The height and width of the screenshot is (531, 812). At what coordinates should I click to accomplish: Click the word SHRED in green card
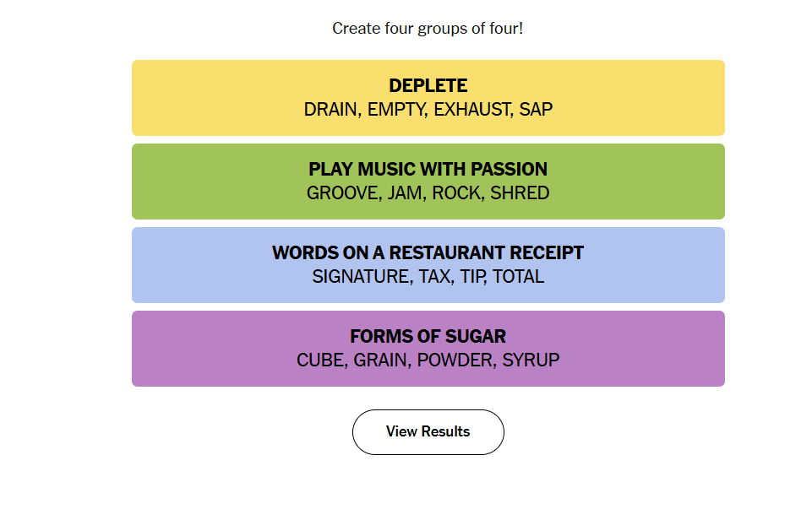(x=520, y=193)
